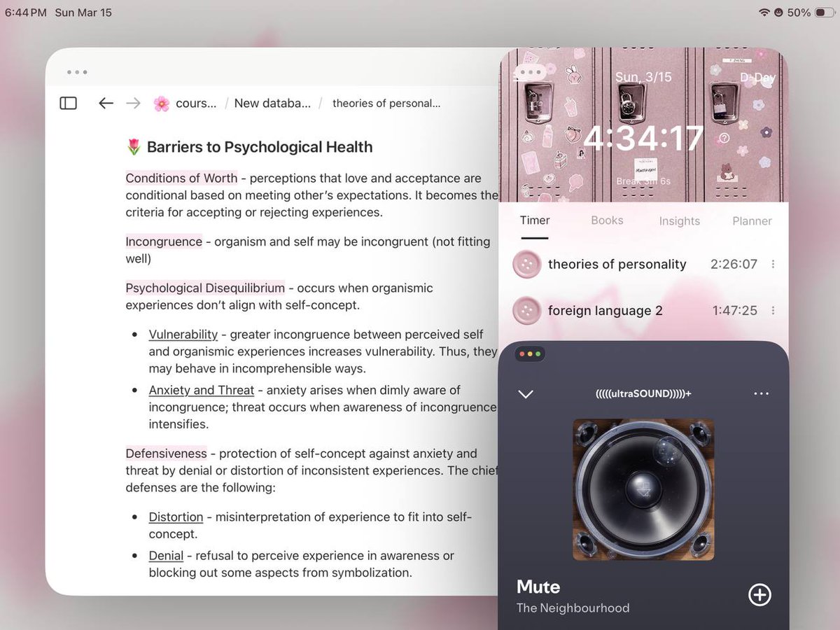840x630 pixels.
Task: Start the foreign language 2 timer button
Action: coord(526,311)
